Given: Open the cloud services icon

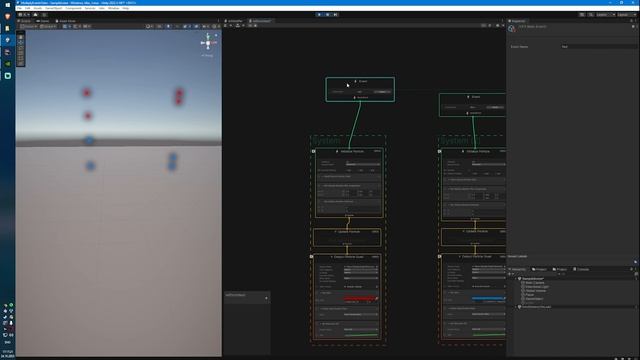Looking at the screenshot, I should tap(36, 15).
